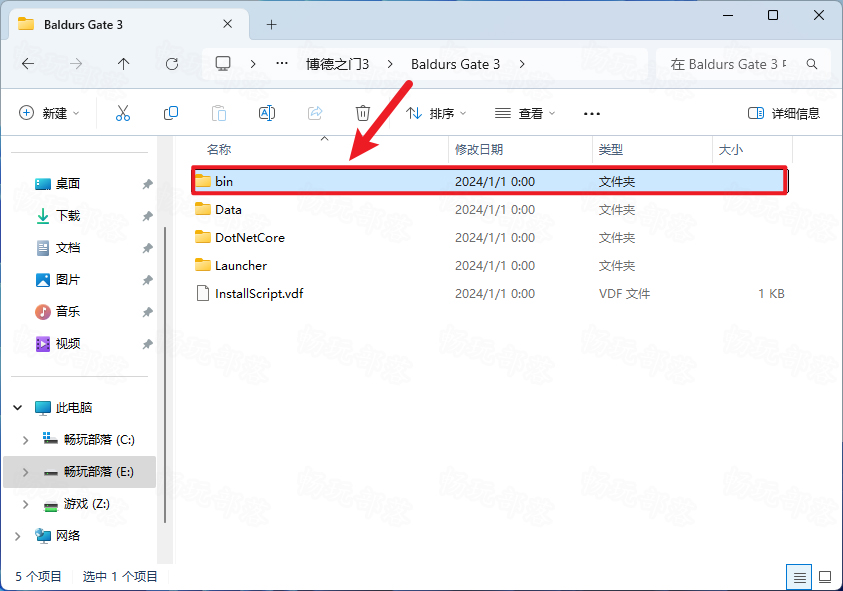Click Baldurs Gate 3 breadcrumb segment
The height and width of the screenshot is (591, 843).
tap(455, 65)
